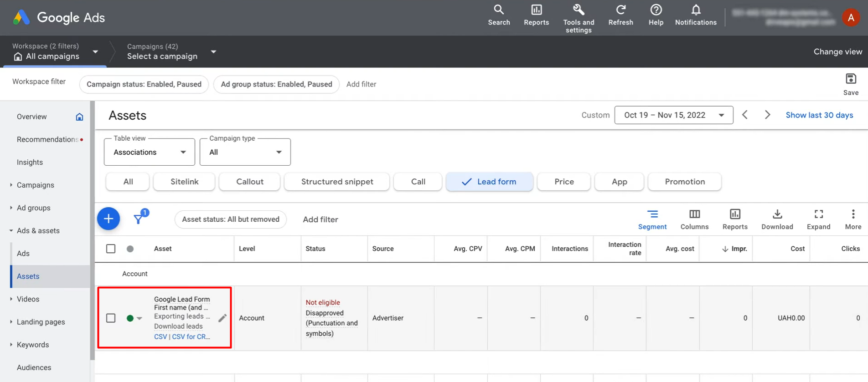The width and height of the screenshot is (868, 382).
Task: Expand Videos in the sidebar
Action: pyautogui.click(x=11, y=299)
